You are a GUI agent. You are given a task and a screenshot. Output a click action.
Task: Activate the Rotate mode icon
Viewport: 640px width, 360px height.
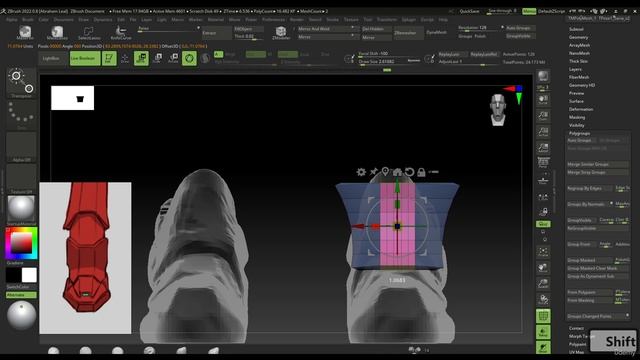173,58
